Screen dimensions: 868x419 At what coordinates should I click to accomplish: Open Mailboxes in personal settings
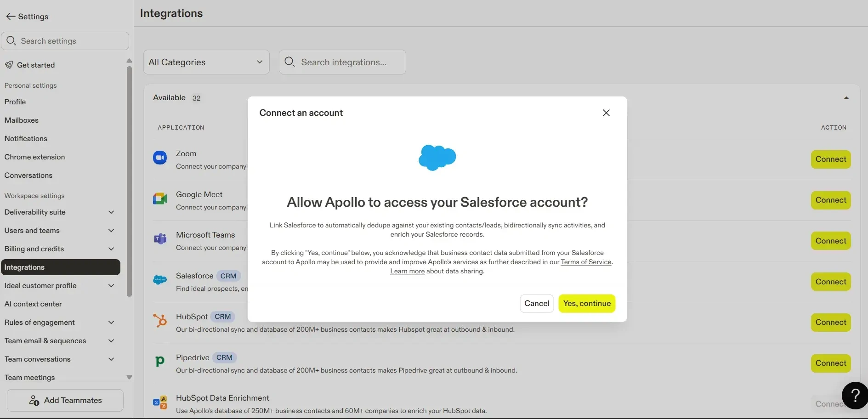click(22, 120)
